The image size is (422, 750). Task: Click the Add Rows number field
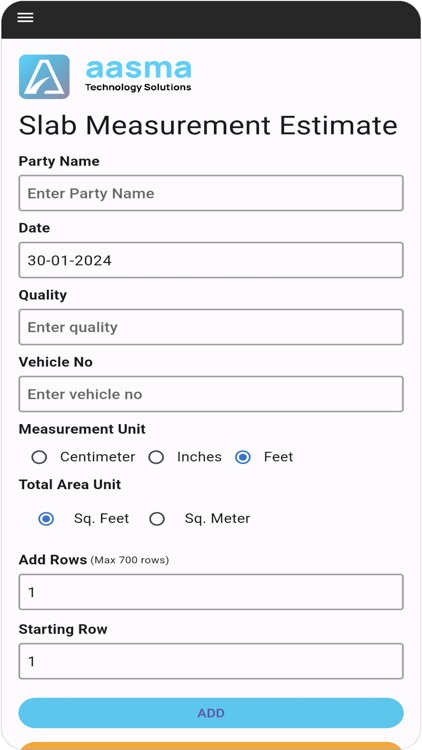(x=211, y=592)
